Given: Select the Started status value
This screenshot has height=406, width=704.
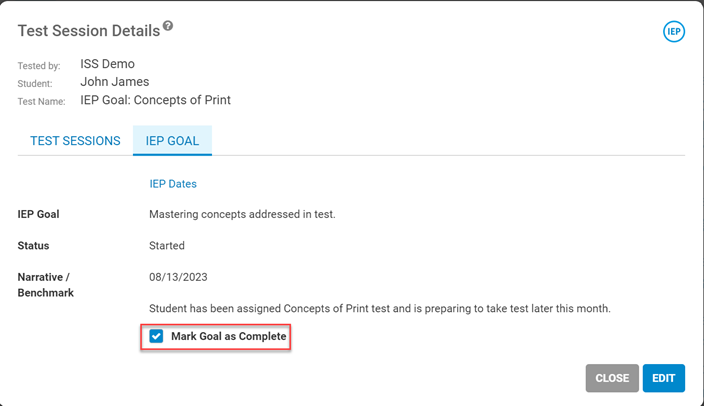Looking at the screenshot, I should point(167,246).
